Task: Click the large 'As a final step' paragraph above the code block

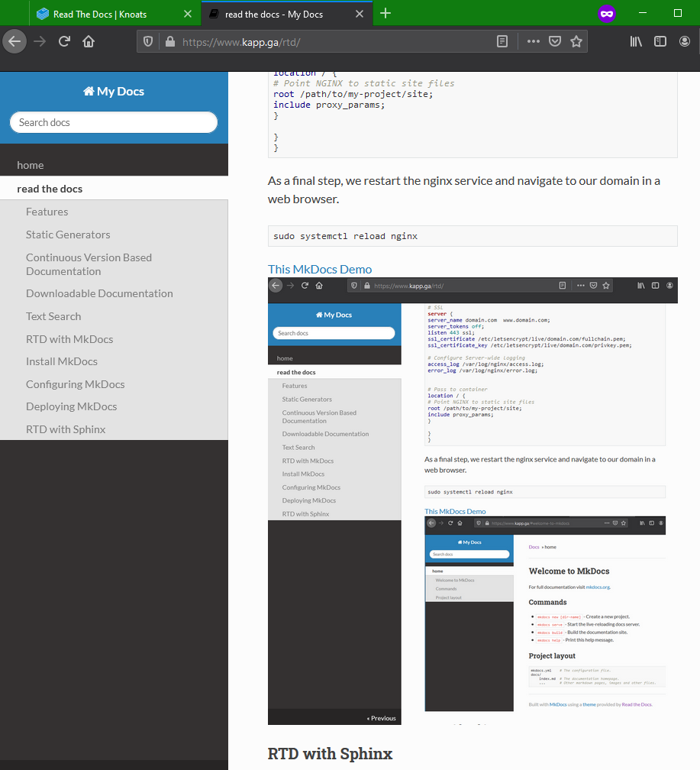Action: (464, 190)
